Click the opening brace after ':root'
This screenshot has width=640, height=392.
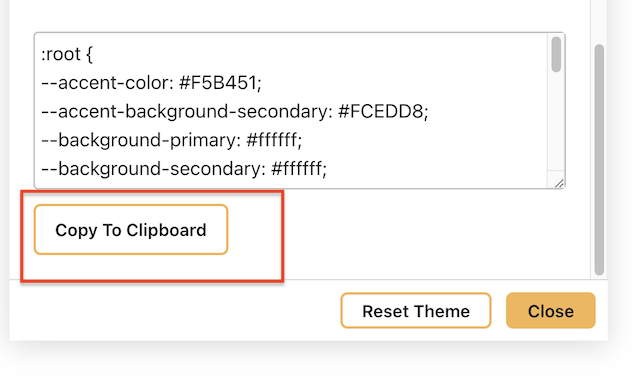click(90, 55)
